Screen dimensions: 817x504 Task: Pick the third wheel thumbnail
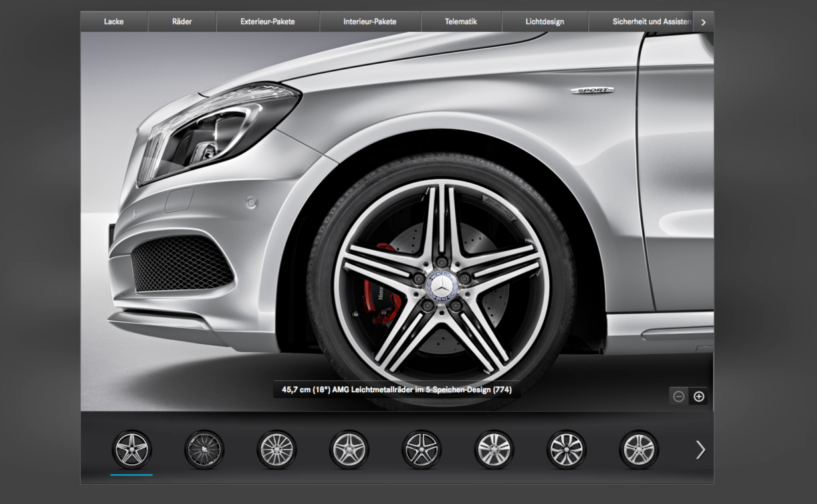pos(277,449)
